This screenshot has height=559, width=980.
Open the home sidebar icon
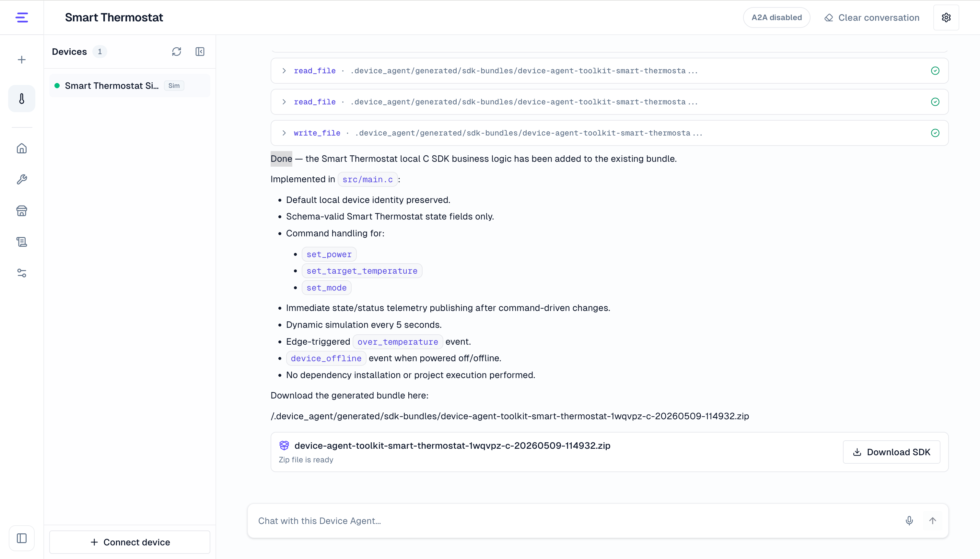(22, 148)
